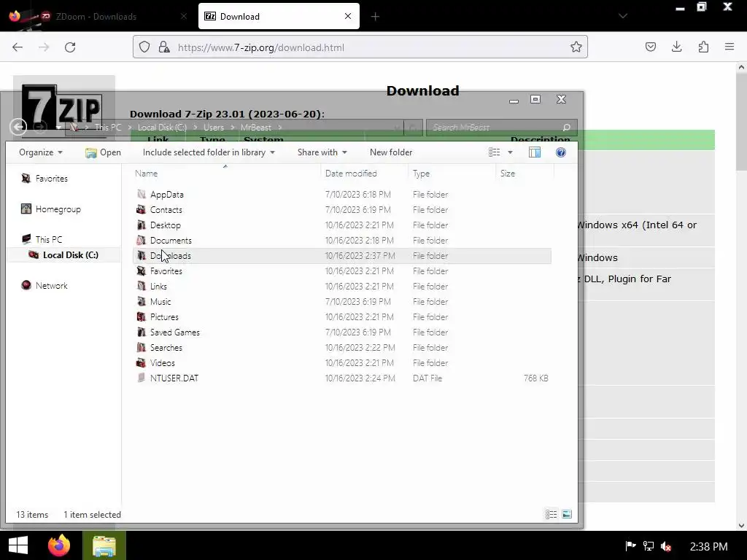Click the Firefox back arrow
Viewport: 747px width, 560px height.
click(18, 47)
